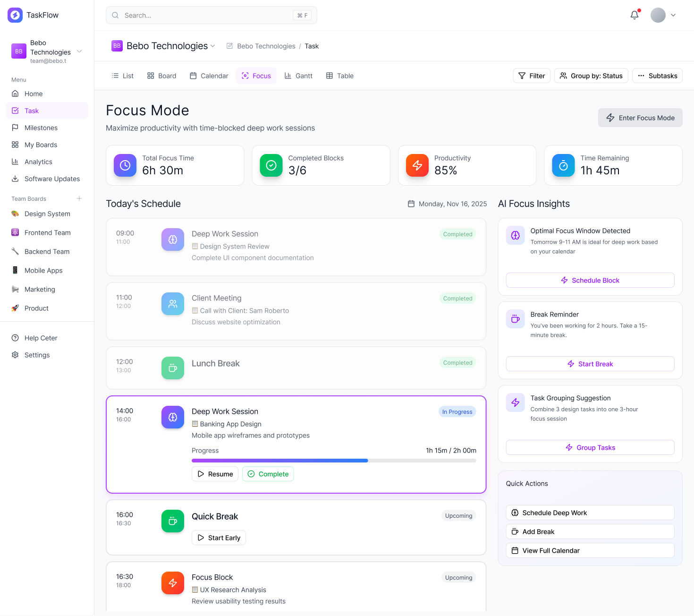694x616 pixels.
Task: Click the session progress bar
Action: (x=334, y=461)
